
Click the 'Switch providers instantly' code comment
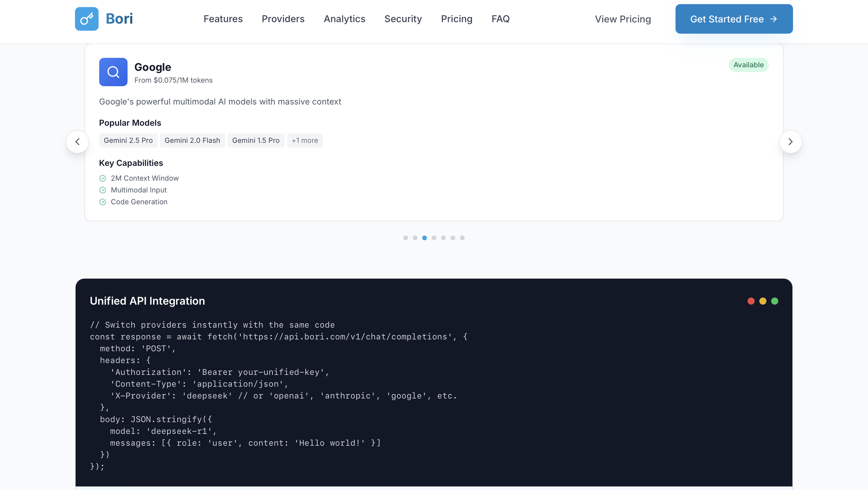pos(212,325)
